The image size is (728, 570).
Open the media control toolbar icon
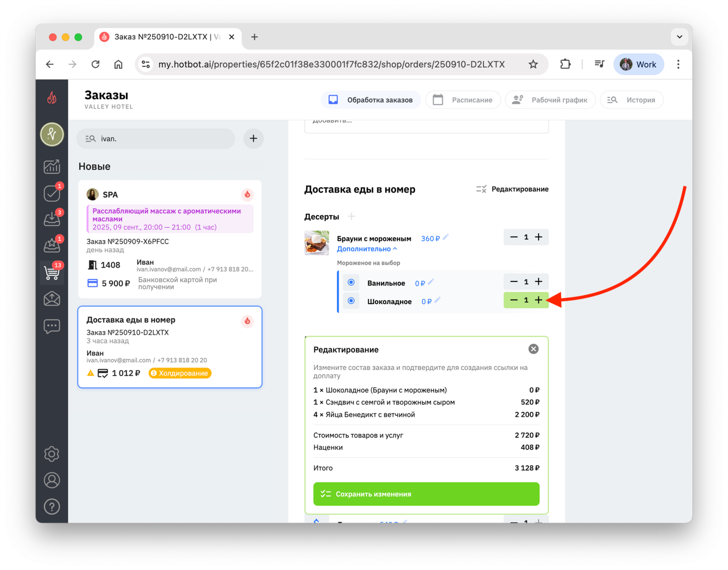599,65
